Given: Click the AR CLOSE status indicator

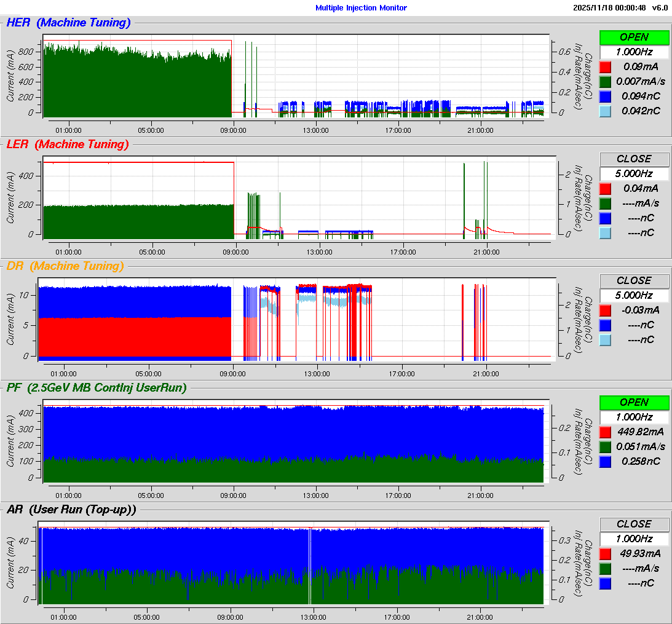Looking at the screenshot, I should [x=634, y=524].
